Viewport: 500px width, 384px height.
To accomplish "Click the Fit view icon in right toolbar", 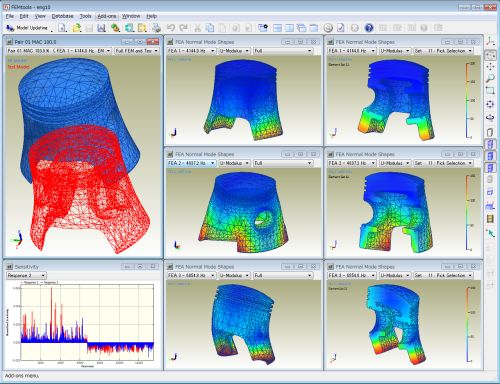I will point(490,104).
